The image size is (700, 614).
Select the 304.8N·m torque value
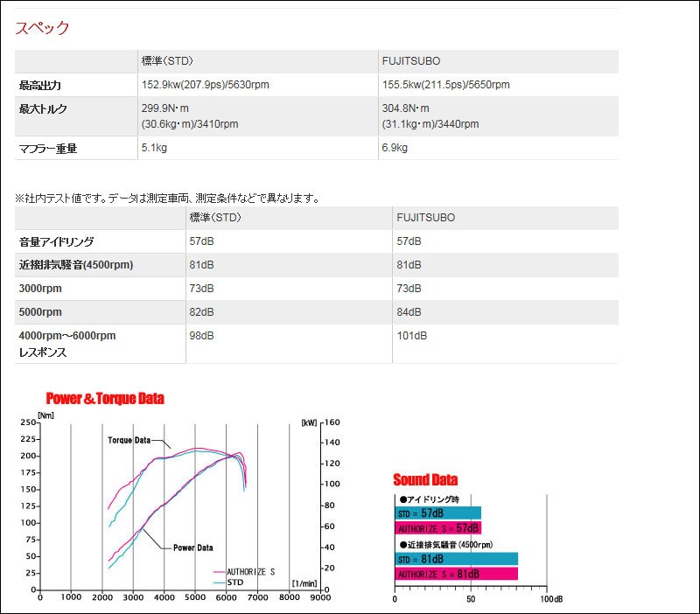click(405, 108)
